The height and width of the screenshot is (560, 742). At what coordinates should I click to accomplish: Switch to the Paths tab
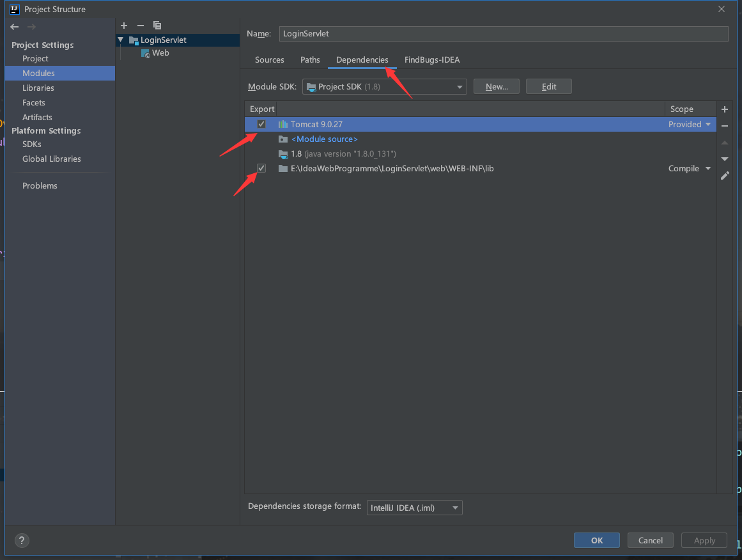tap(310, 59)
